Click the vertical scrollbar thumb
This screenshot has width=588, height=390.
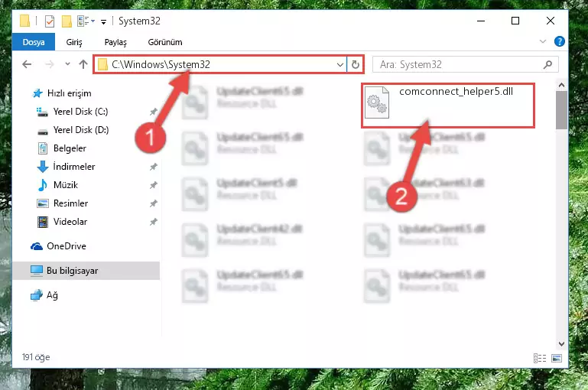(561, 110)
